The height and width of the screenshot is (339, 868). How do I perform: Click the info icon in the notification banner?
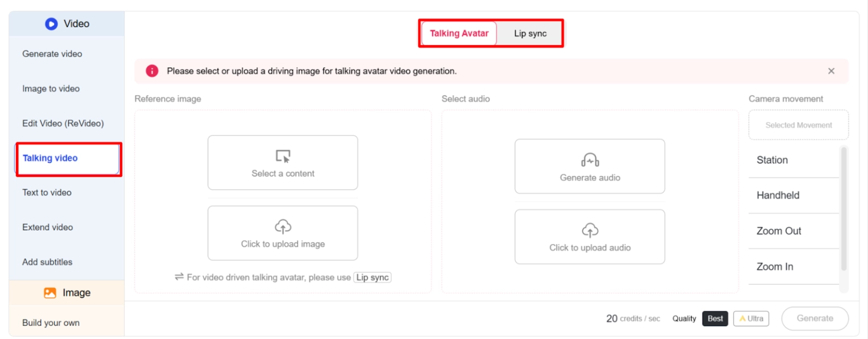click(151, 71)
